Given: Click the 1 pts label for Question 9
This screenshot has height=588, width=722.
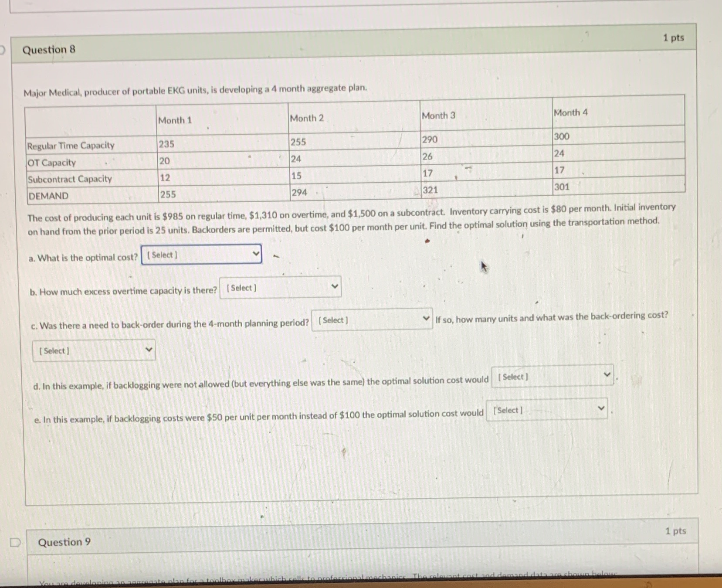Looking at the screenshot, I should pos(675,531).
